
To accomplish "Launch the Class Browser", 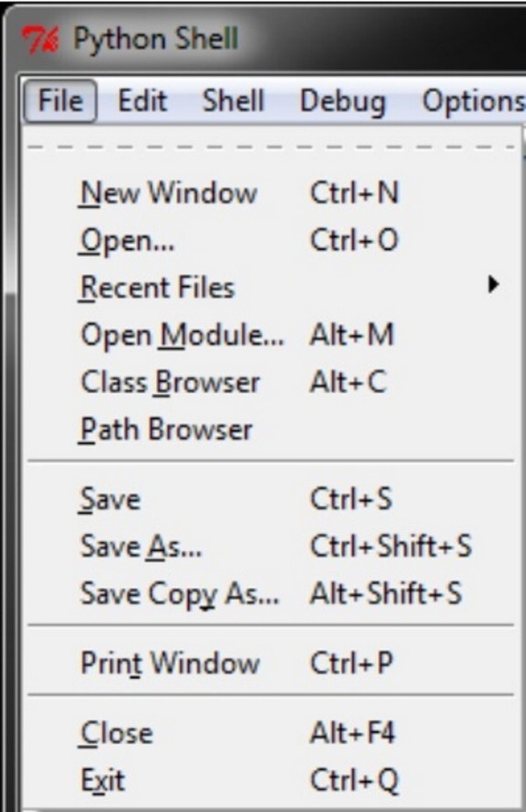I will coord(274,382).
